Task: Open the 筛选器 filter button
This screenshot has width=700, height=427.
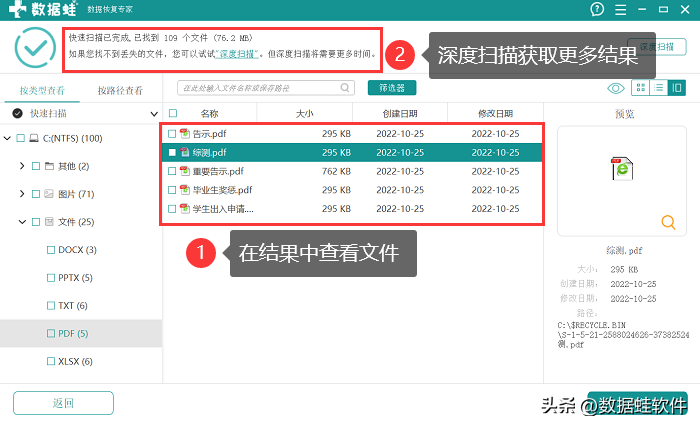Action: 392,88
